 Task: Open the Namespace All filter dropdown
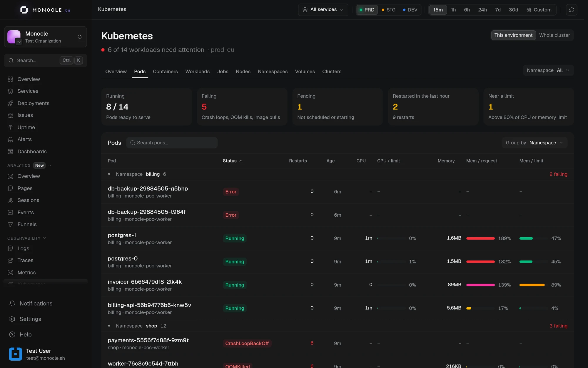point(548,70)
